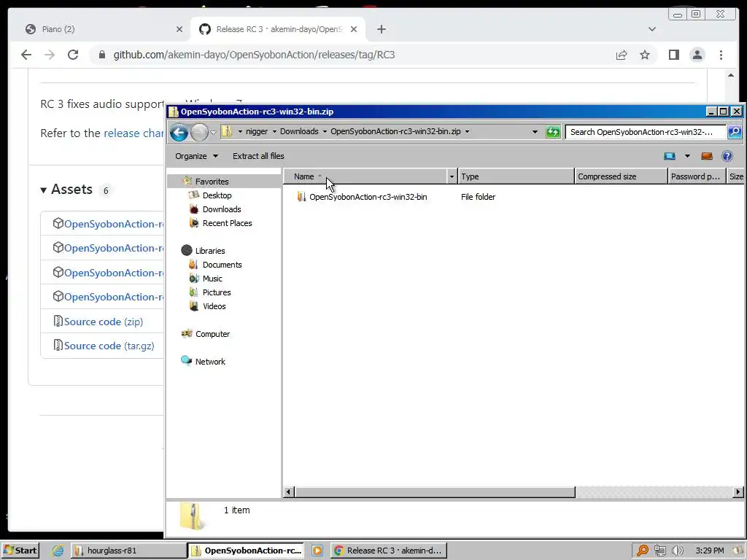Open Desktop in Favorites
747x560 pixels.
click(217, 195)
